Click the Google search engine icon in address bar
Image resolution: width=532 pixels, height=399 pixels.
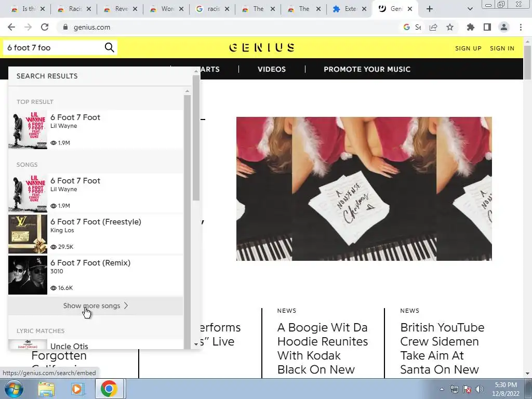406,27
